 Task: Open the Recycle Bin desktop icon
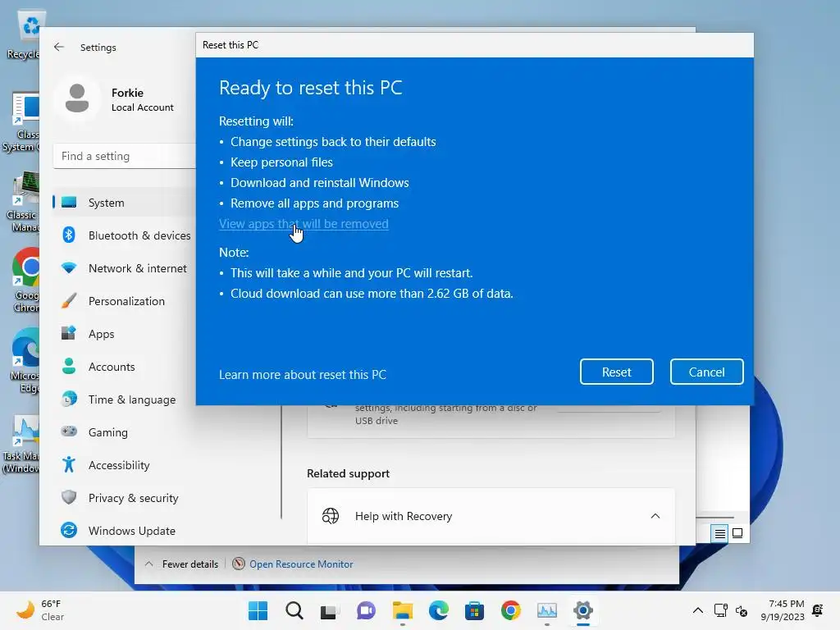24,34
